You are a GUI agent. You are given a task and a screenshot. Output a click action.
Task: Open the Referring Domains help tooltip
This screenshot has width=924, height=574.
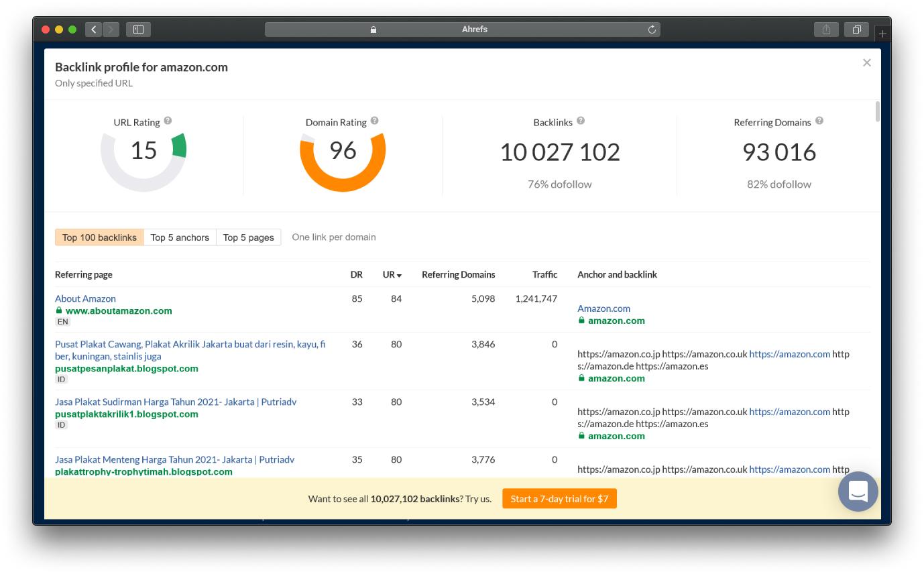819,121
